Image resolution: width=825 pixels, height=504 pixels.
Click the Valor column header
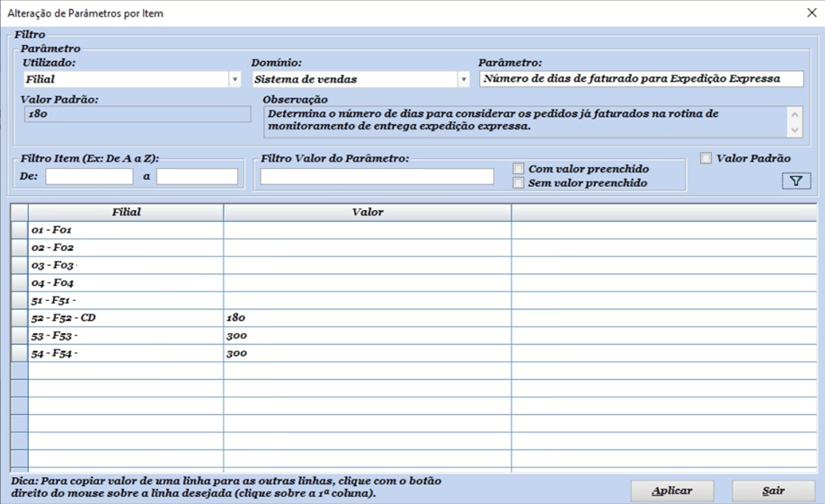367,212
